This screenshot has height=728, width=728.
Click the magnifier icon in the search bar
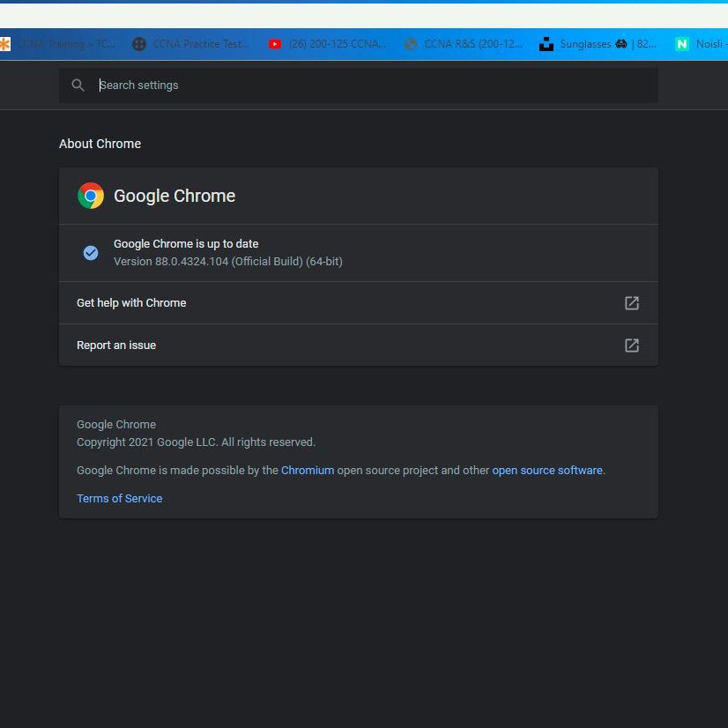pyautogui.click(x=78, y=85)
